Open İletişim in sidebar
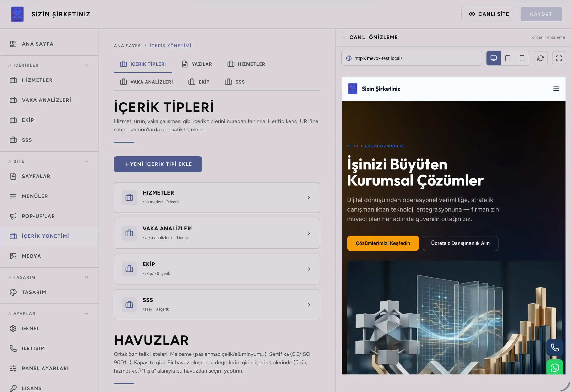This screenshot has height=392, width=571. coord(49,348)
